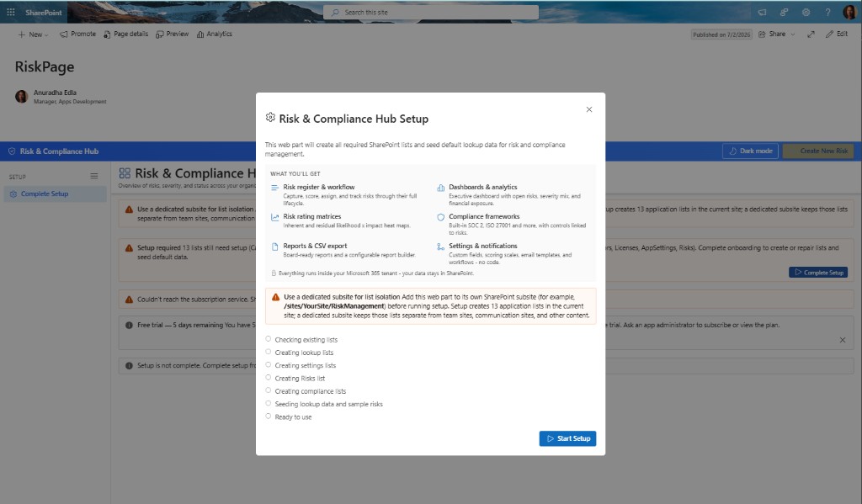Click info icon on Setup is not complete banner
The image size is (862, 504).
[129, 365]
